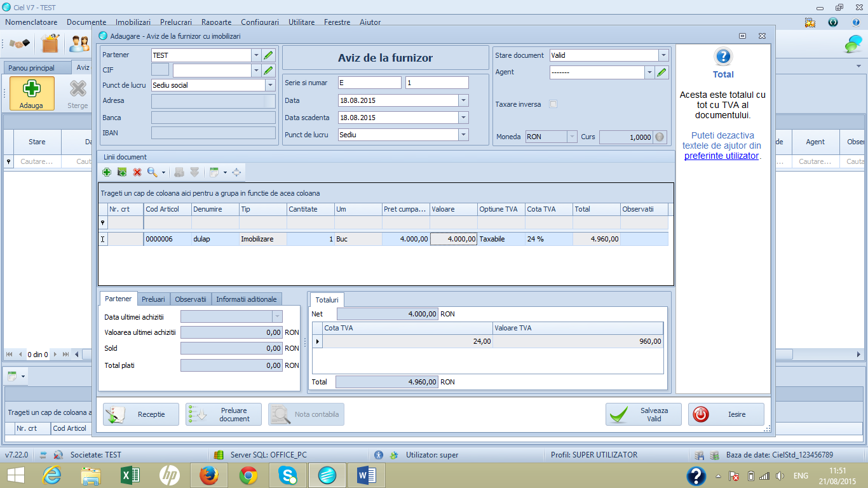Open Word from the taskbar
This screenshot has width=868, height=488.
click(367, 475)
